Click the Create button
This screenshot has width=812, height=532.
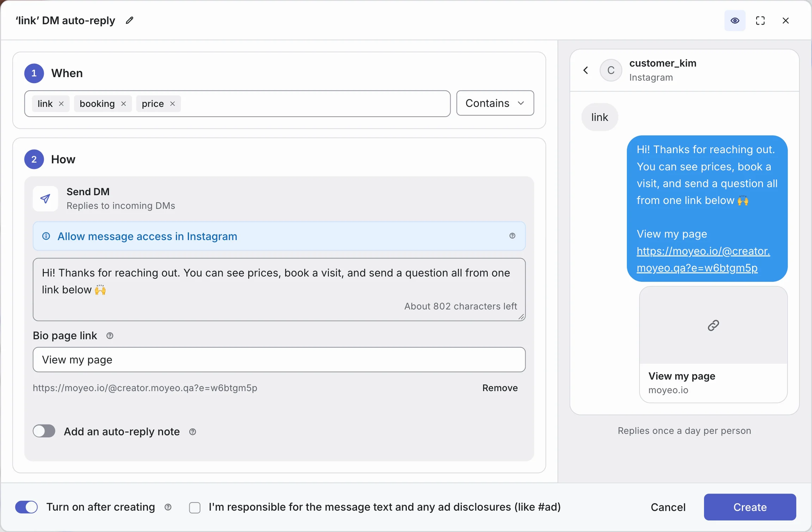click(x=750, y=507)
